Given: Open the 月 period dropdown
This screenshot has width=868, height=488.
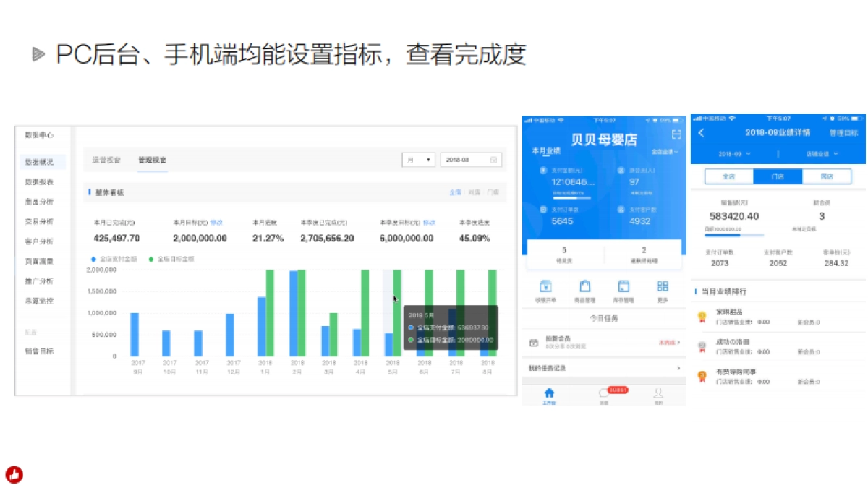Looking at the screenshot, I should point(418,160).
